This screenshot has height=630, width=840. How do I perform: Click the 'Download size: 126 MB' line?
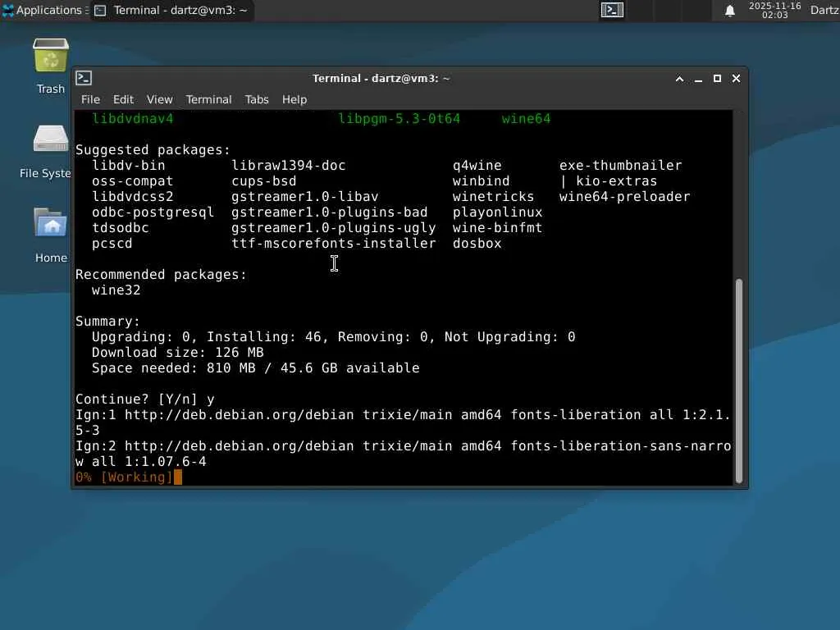click(177, 353)
